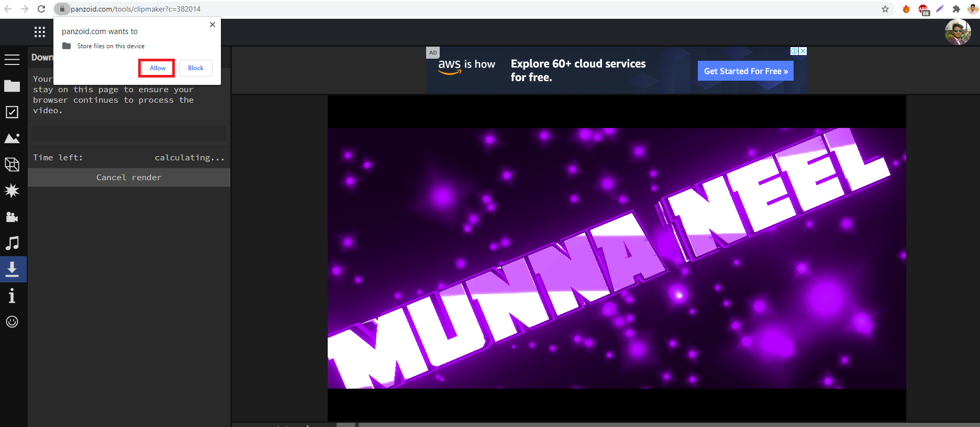Click the ad info icon on AWS banner
This screenshot has height=427, width=980.
795,51
